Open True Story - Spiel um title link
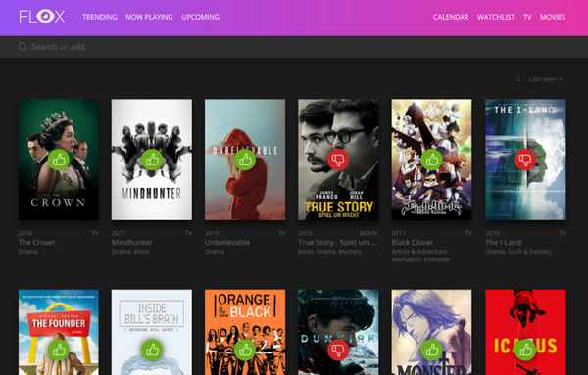The width and height of the screenshot is (588, 375). [338, 243]
